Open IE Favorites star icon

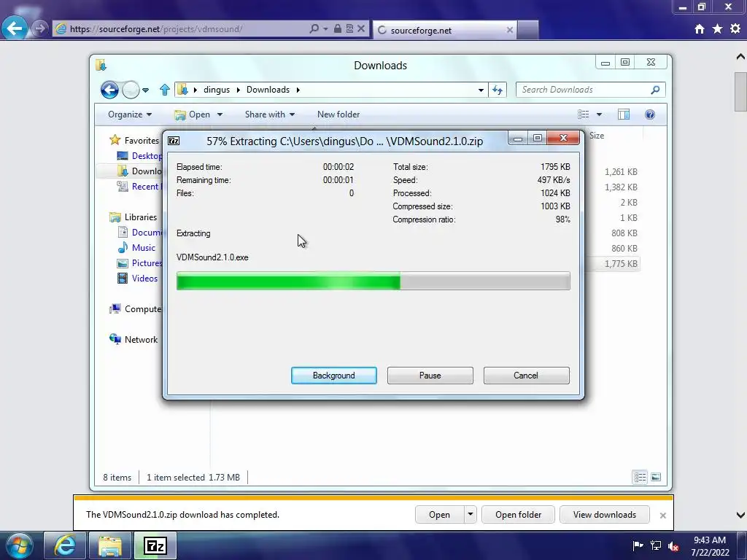(717, 29)
